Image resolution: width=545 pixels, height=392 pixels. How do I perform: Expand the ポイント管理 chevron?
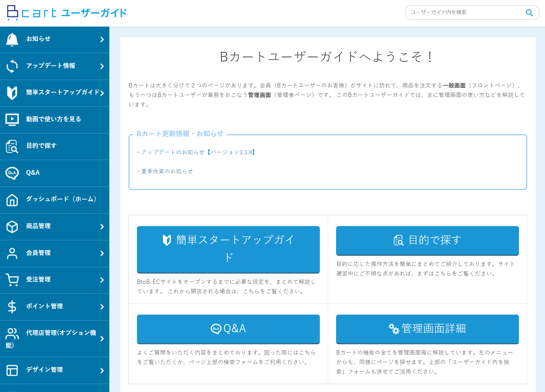[102, 307]
